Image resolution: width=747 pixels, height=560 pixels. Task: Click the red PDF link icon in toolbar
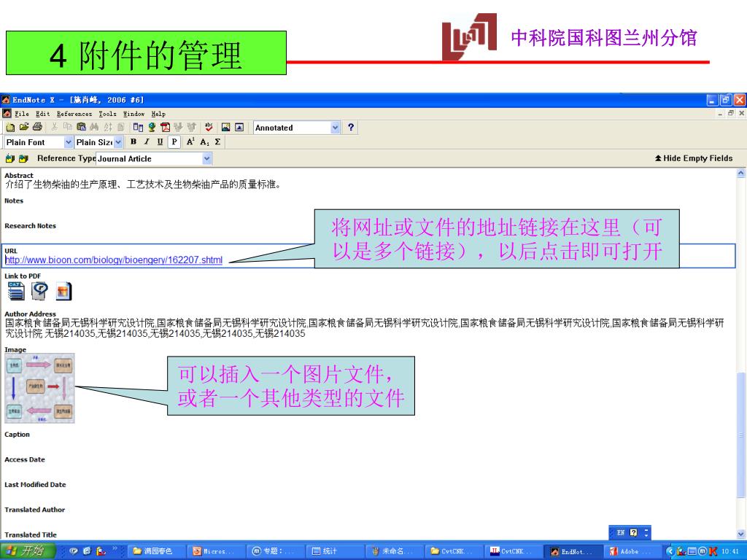[166, 127]
